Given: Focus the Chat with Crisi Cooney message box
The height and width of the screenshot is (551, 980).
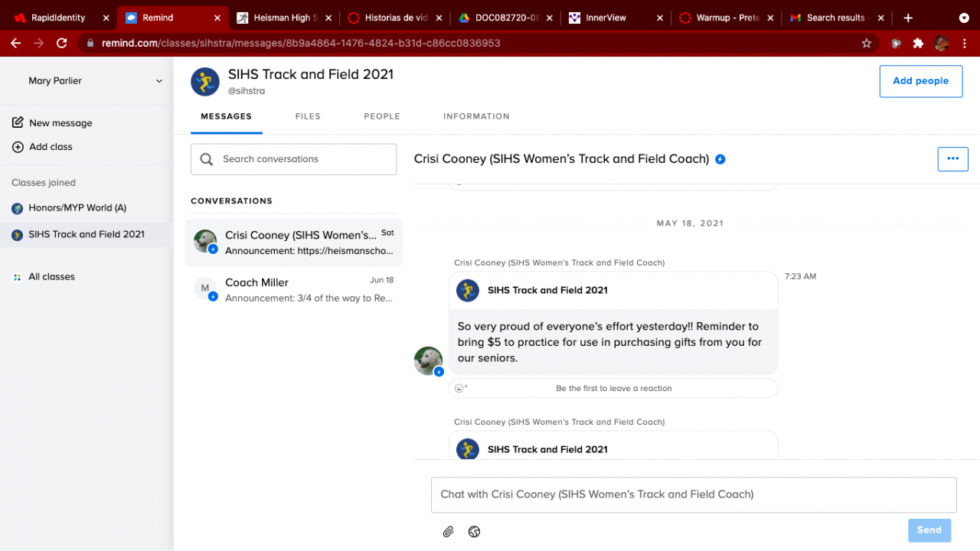Looking at the screenshot, I should tap(694, 494).
